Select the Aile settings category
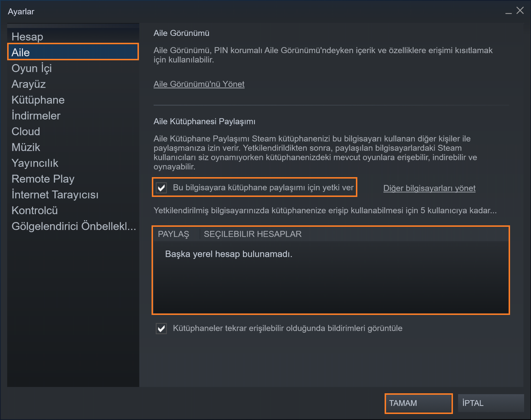This screenshot has height=420, width=531. (21, 52)
